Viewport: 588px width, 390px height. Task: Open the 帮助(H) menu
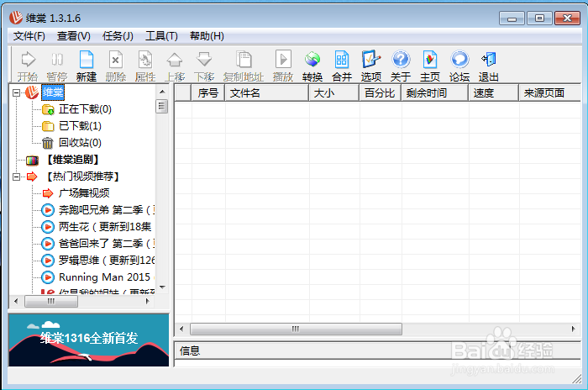[207, 36]
